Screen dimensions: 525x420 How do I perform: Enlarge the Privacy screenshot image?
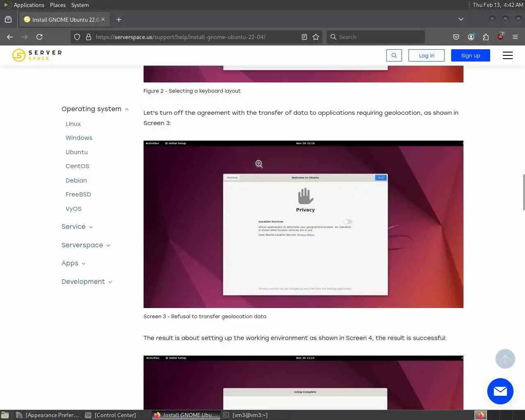304,224
